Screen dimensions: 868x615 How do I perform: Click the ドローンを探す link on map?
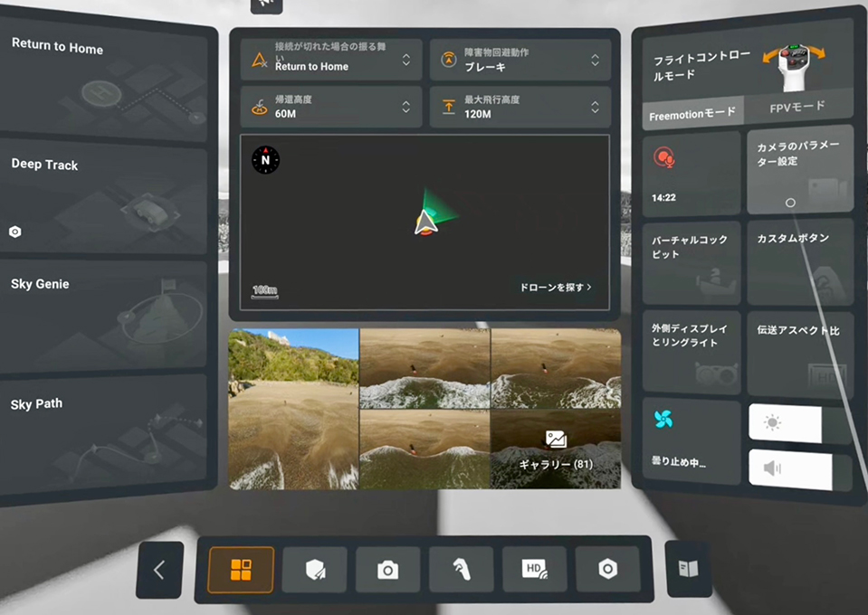(x=555, y=287)
